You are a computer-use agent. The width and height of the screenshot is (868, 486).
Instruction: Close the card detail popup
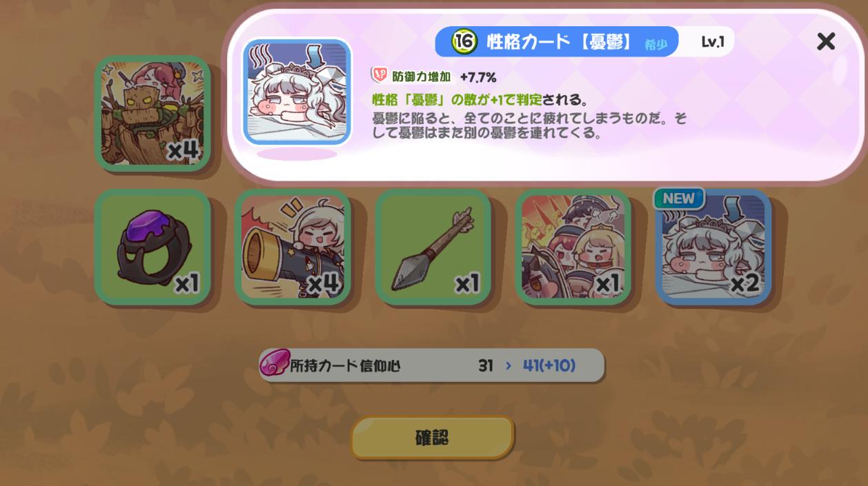pyautogui.click(x=825, y=41)
